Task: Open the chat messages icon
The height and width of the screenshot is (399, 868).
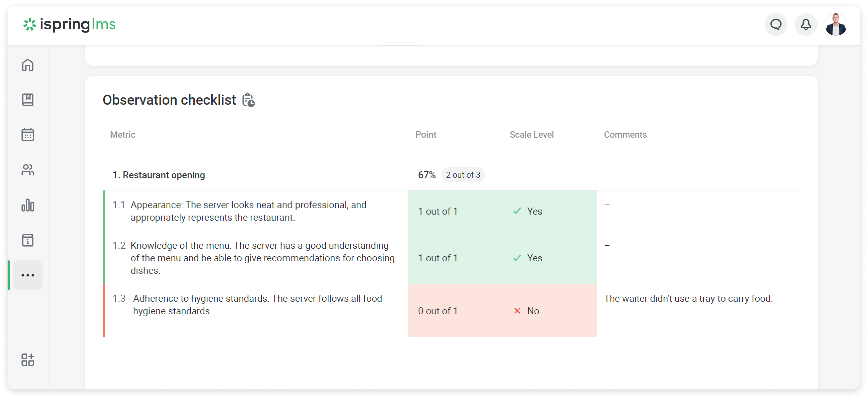Action: tap(776, 24)
